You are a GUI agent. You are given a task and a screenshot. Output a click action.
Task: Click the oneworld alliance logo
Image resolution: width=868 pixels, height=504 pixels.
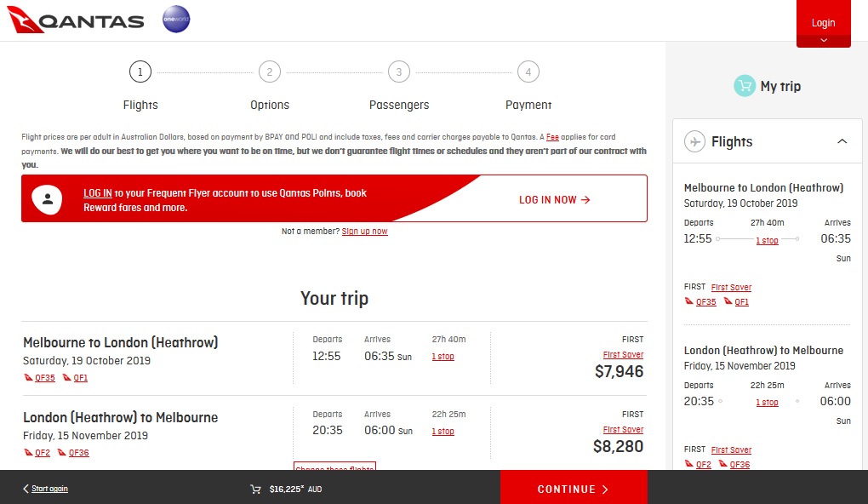[x=176, y=20]
